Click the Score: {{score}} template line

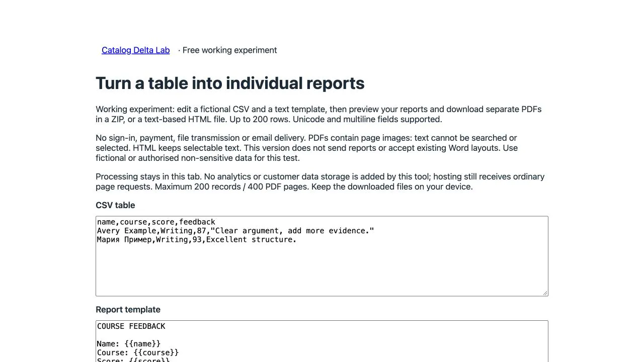pyautogui.click(x=133, y=360)
